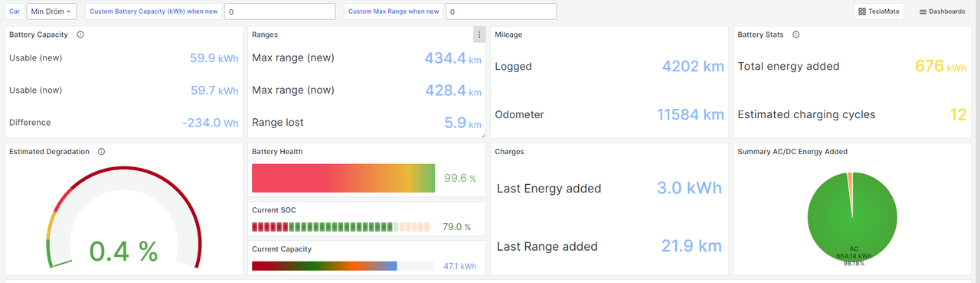Click the Charges panel title
The height and width of the screenshot is (283, 980).
click(509, 152)
